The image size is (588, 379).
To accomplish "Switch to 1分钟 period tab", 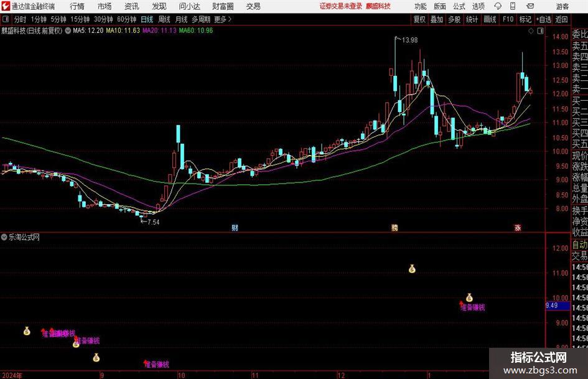I will click(38, 19).
